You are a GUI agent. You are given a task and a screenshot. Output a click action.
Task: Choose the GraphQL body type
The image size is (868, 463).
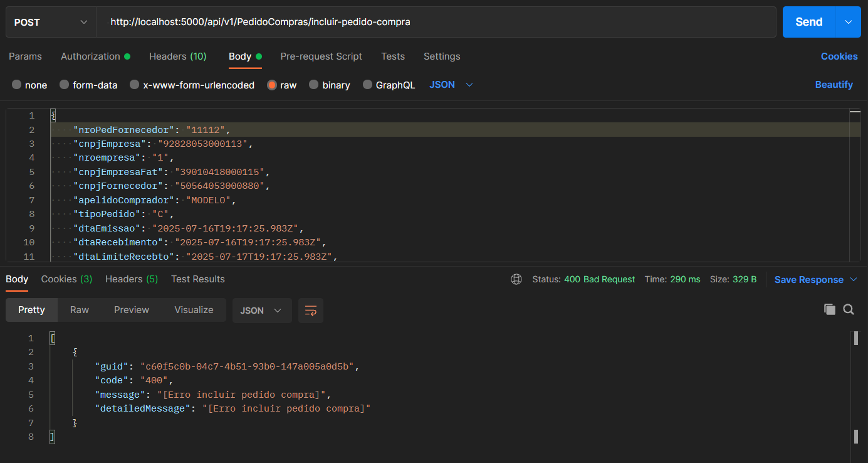point(367,85)
